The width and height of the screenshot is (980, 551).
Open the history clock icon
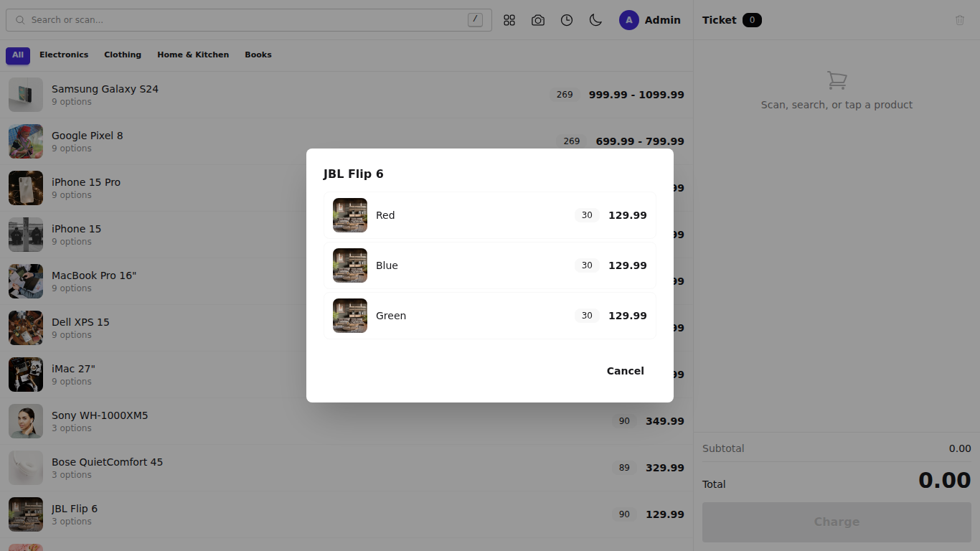coord(567,20)
